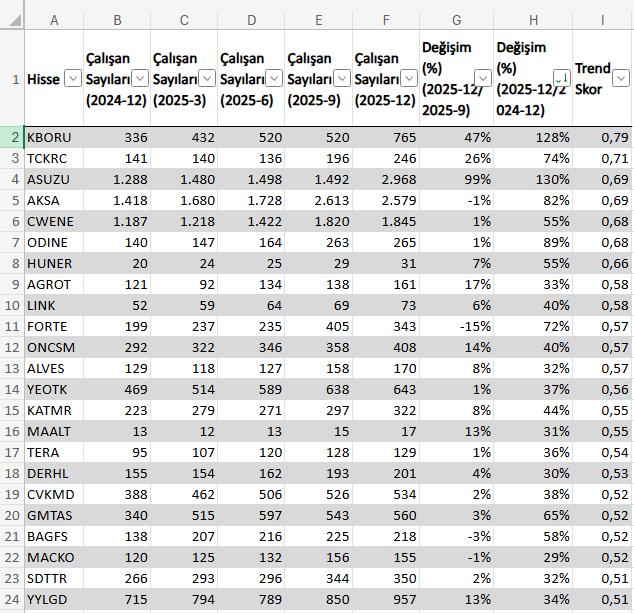Click GMTAS's 65% change cell
This screenshot has height=613, width=634.
[x=533, y=516]
